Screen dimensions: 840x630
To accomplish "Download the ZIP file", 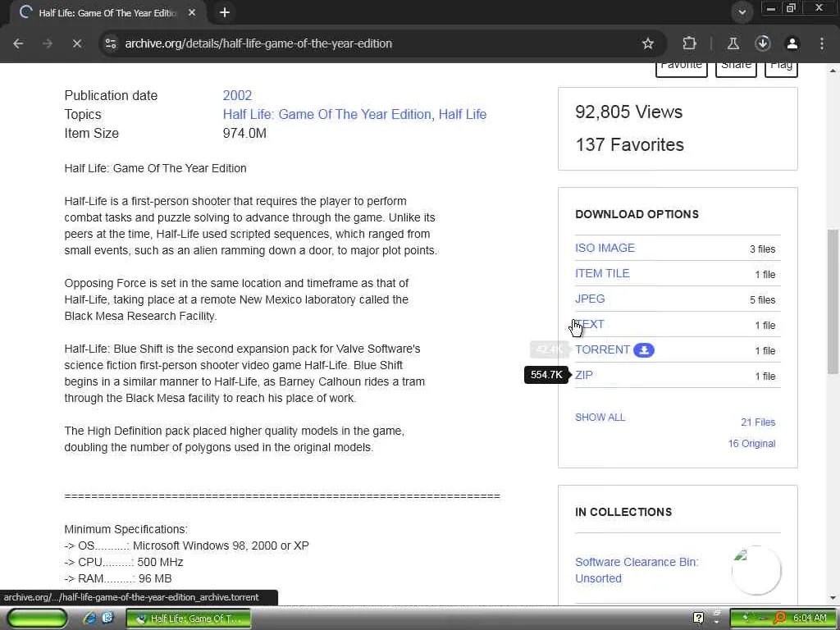I will coord(584,375).
